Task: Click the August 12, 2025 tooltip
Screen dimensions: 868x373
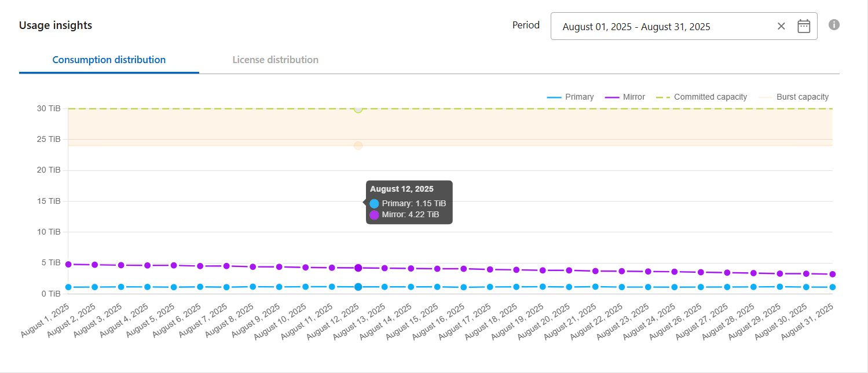Action: [x=409, y=202]
